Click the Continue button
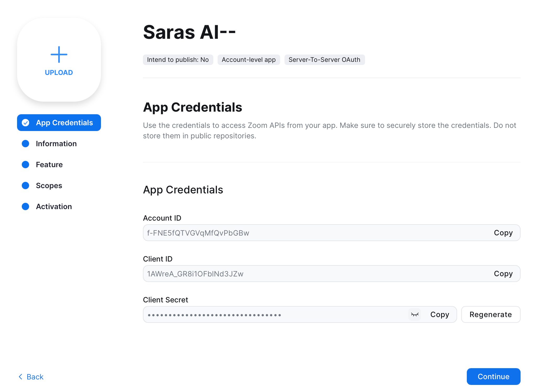 click(494, 377)
